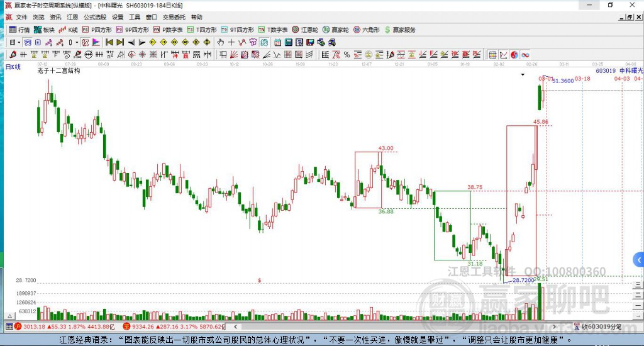
Task: Open the calculator icon
Action: pyautogui.click(x=288, y=42)
